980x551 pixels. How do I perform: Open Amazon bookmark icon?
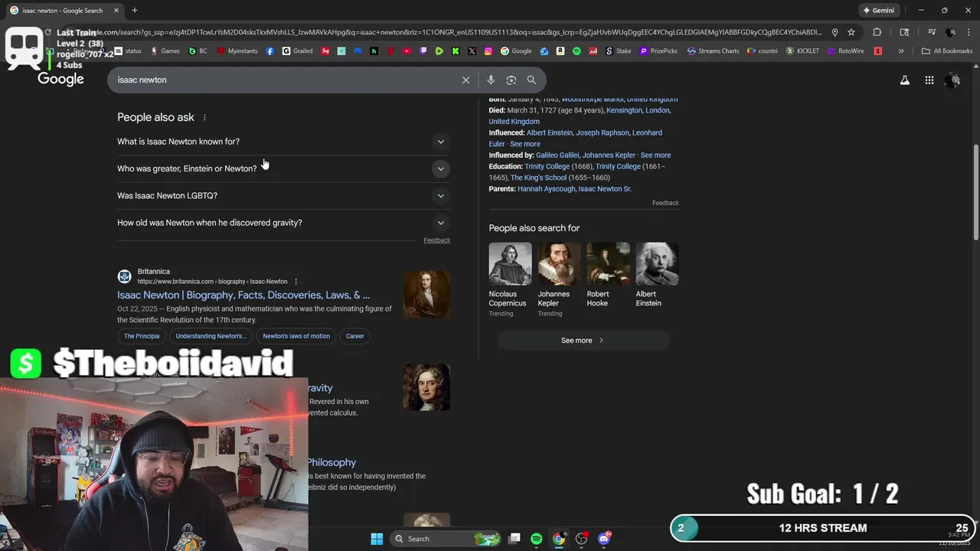(x=560, y=51)
